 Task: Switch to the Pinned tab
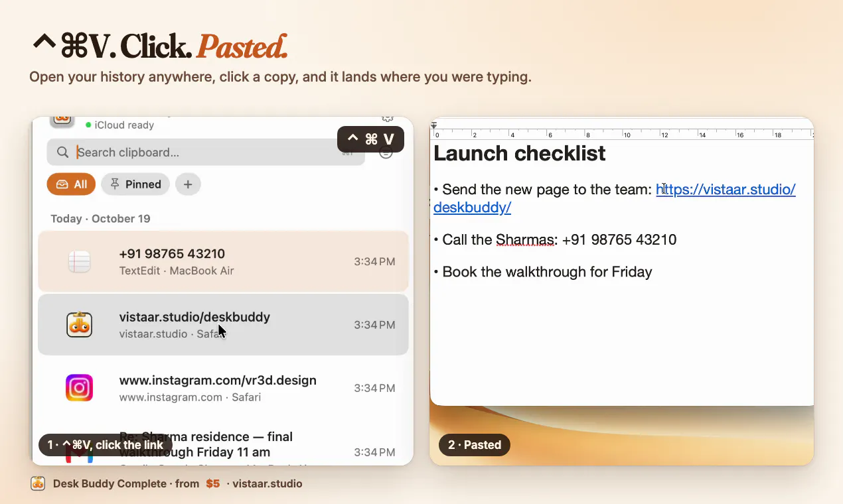[x=135, y=184]
